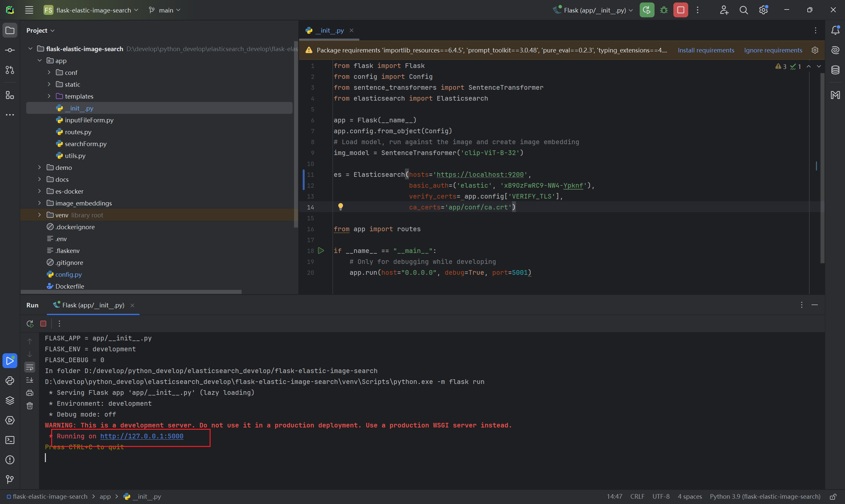Open the Database tool window

835,70
